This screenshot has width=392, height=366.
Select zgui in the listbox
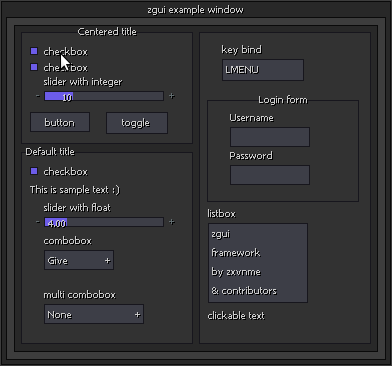click(x=258, y=234)
